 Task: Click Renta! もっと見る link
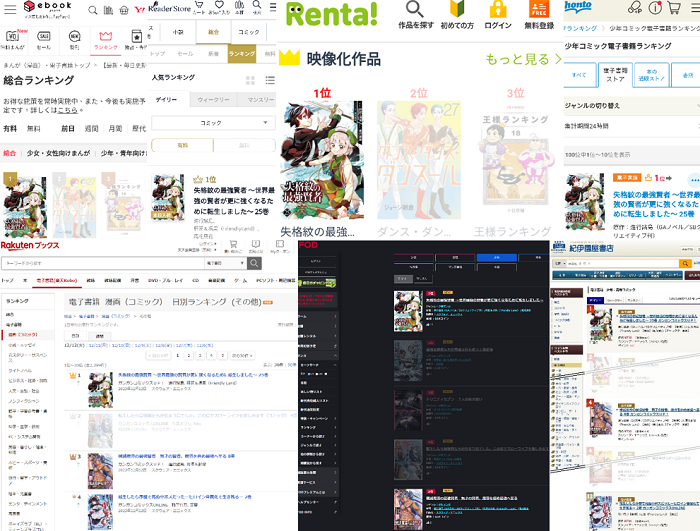point(523,59)
